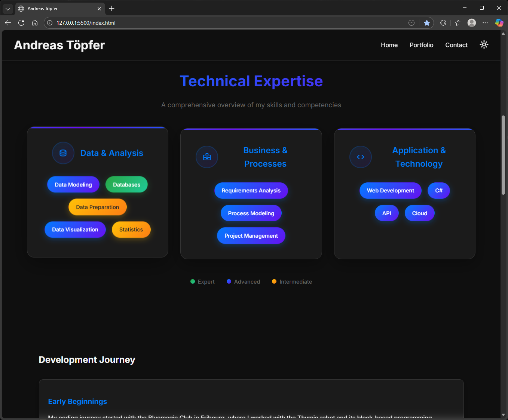The image size is (508, 420).
Task: Click the Andreas Töpfer site title
Action: pyautogui.click(x=59, y=45)
